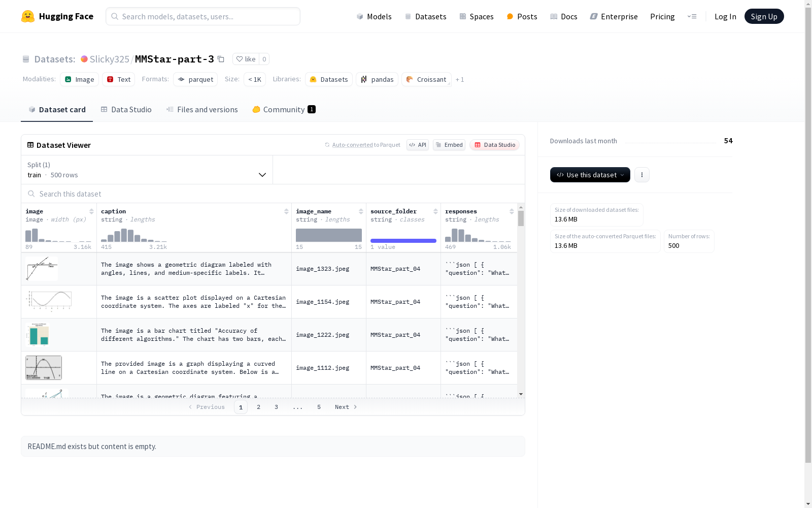Screen dimensions: 812x508
Task: Select the parquet format tag
Action: click(x=195, y=79)
